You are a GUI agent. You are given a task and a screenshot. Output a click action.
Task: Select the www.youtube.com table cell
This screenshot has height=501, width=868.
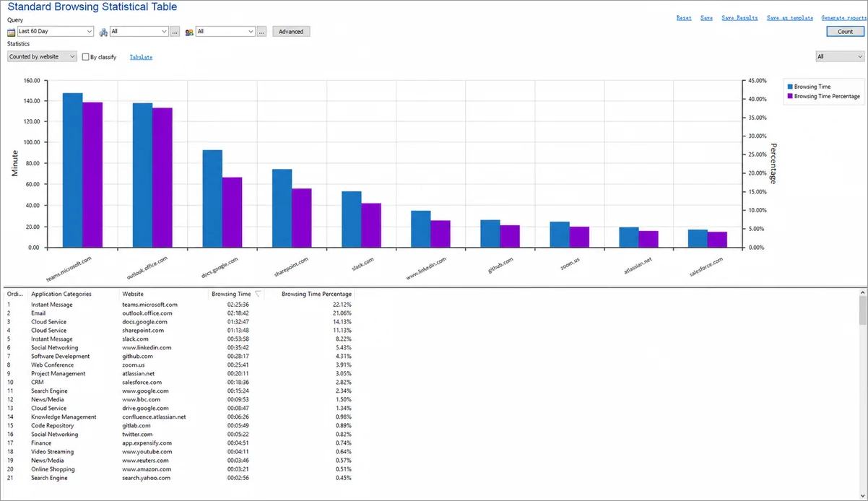click(147, 452)
